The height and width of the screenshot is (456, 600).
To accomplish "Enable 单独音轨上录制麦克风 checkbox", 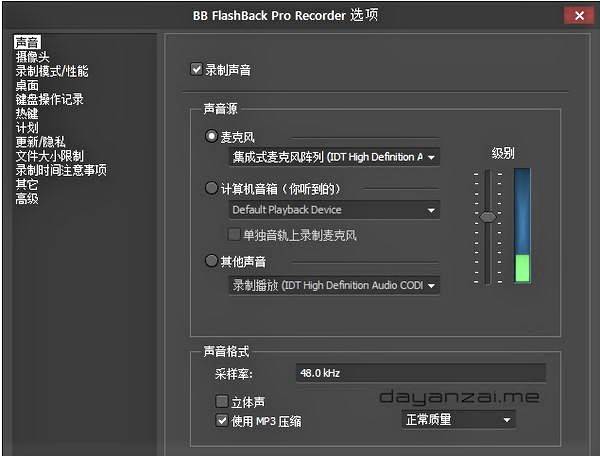I will tap(235, 235).
